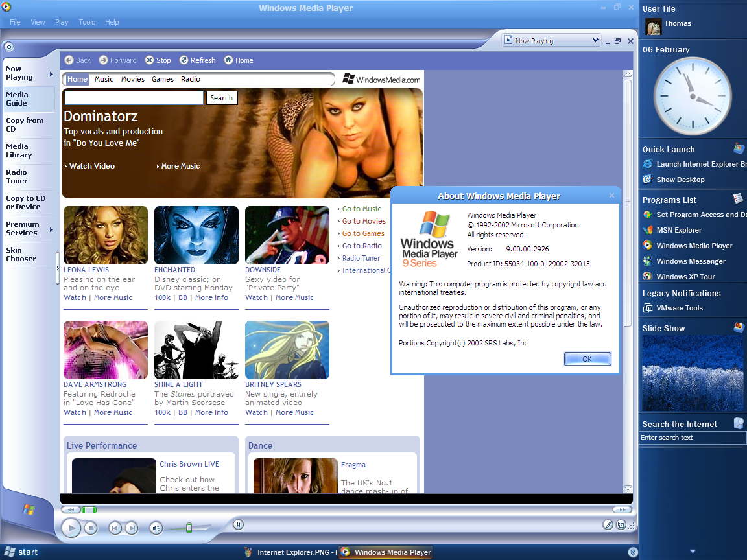Open the Now Playing dropdown list
747x560 pixels.
coord(595,40)
